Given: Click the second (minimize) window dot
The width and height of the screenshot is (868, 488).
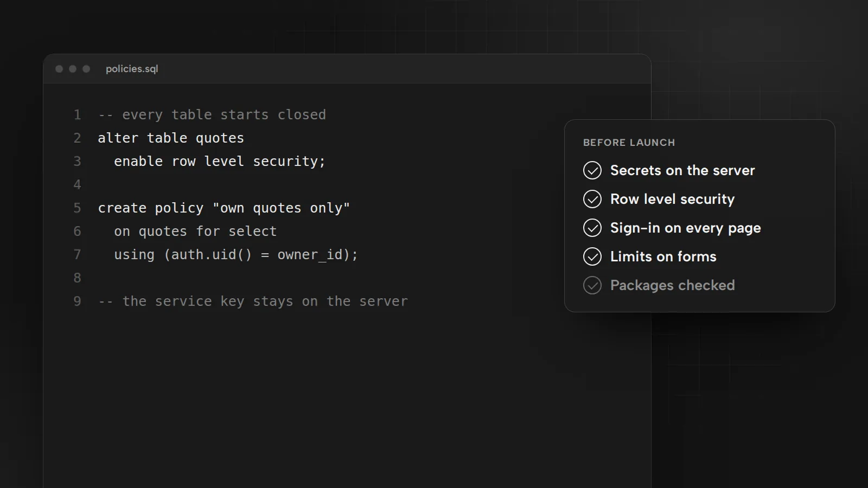Looking at the screenshot, I should (x=73, y=69).
